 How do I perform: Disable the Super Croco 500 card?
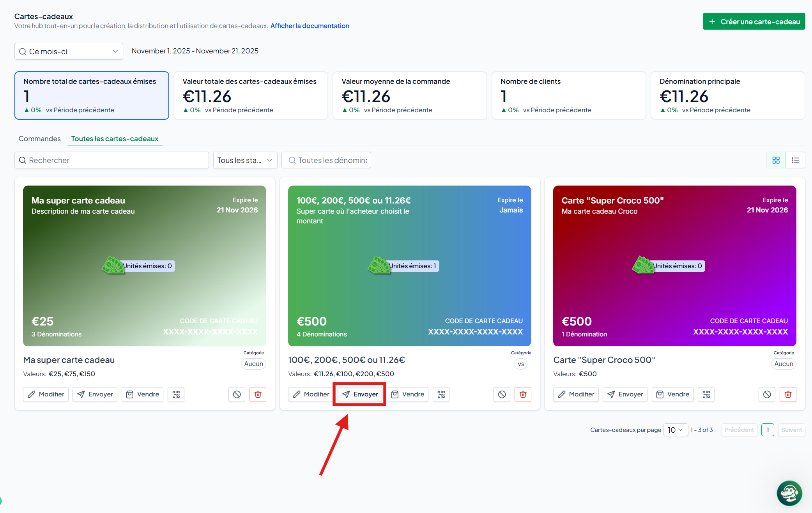767,394
